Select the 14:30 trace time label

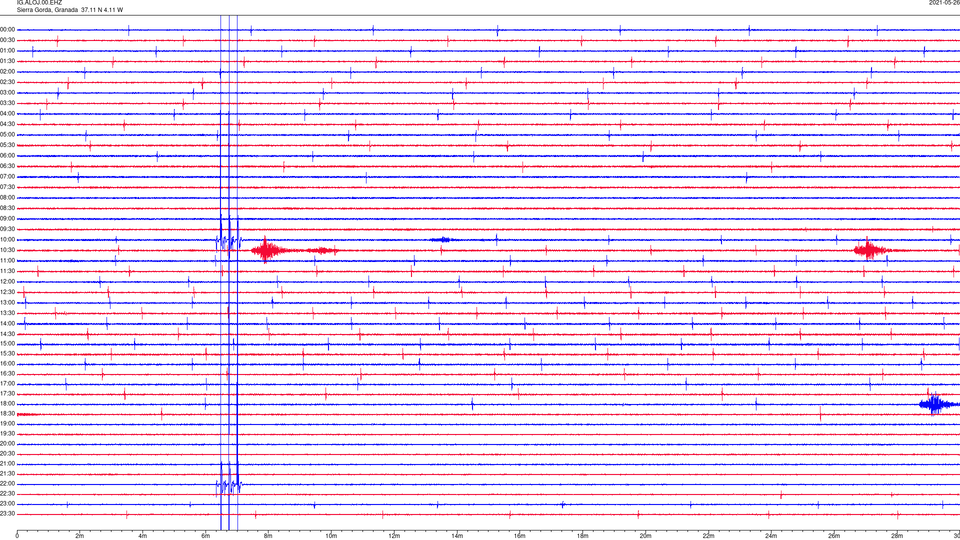[x=8, y=334]
